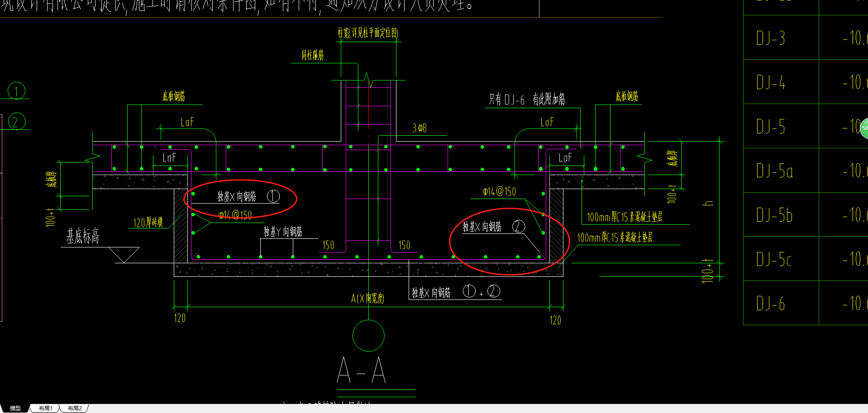Select the upper 100mm厚C15素混凝土垫层 note
Image resolution: width=868 pixels, height=413 pixels.
tap(625, 217)
